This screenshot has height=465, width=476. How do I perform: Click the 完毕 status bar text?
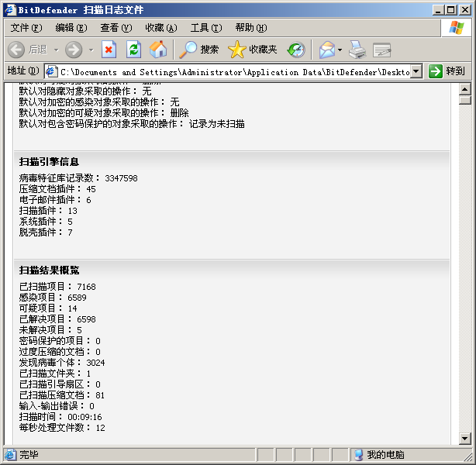(29, 455)
